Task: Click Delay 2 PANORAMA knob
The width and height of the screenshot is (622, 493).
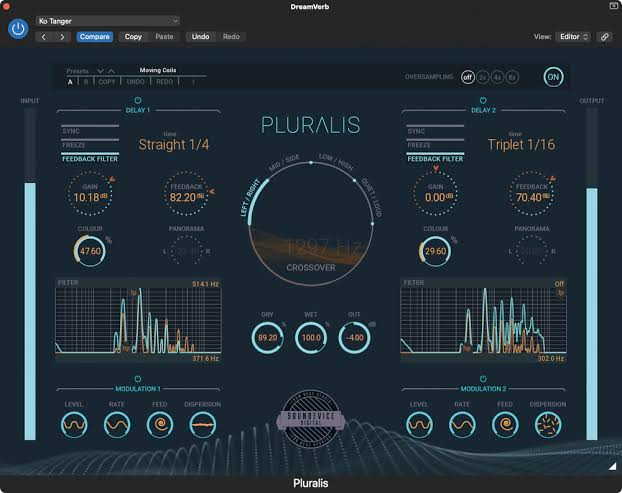Action: [532, 250]
